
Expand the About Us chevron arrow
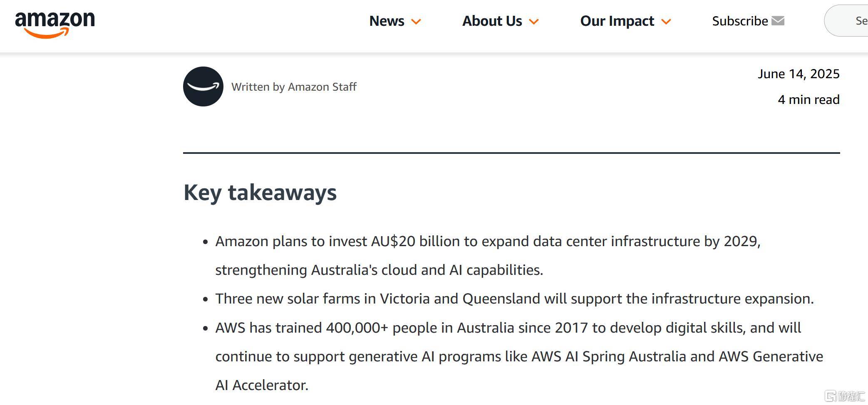point(534,22)
